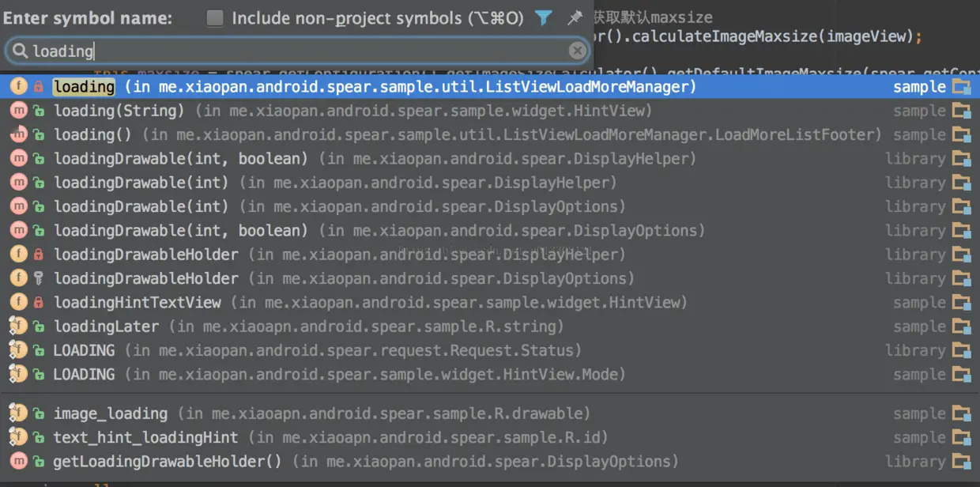Click the loading search input field

(x=297, y=51)
